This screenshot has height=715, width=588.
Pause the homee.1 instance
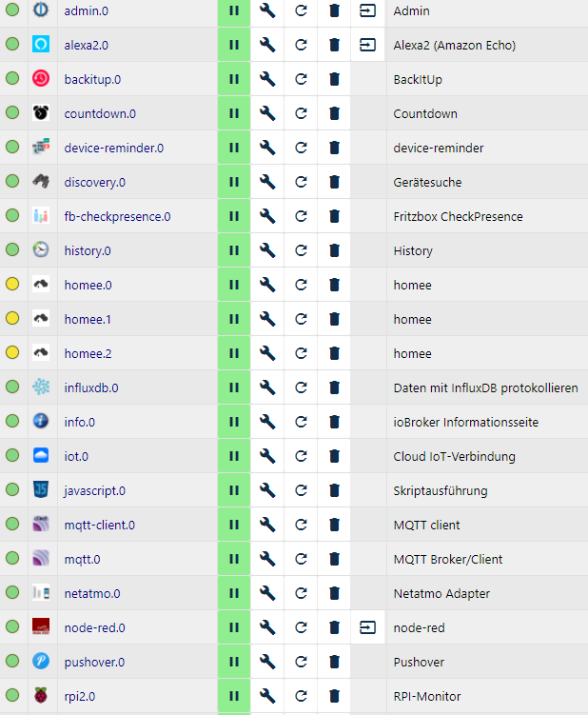tap(234, 319)
